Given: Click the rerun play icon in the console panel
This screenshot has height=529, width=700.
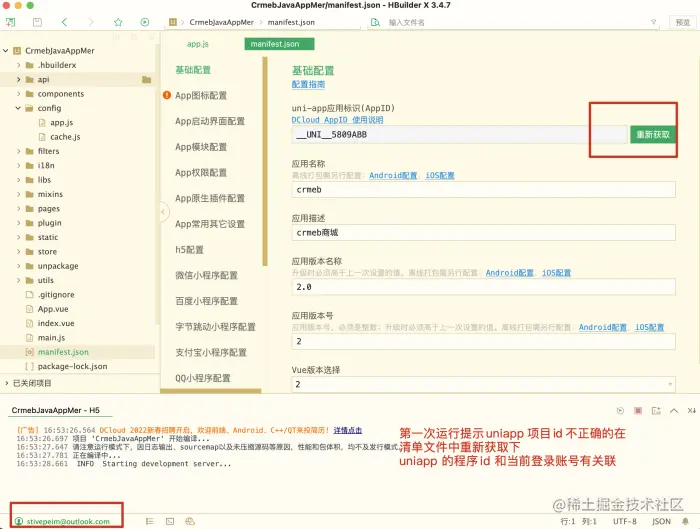Looking at the screenshot, I should pyautogui.click(x=620, y=410).
